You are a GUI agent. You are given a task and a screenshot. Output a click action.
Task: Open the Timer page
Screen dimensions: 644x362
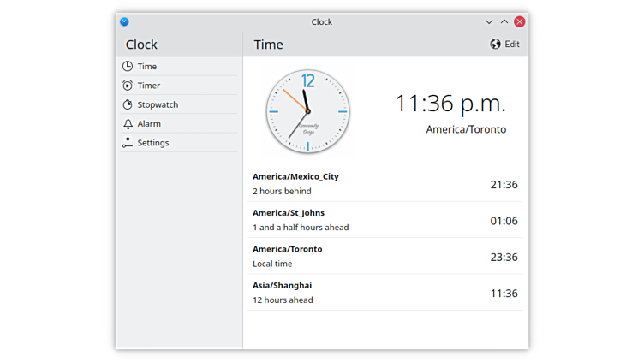149,86
